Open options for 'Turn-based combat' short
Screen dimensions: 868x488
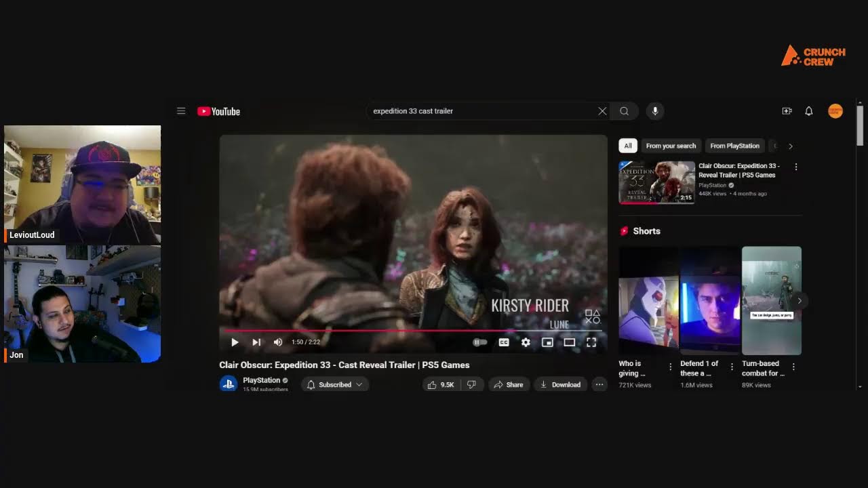[x=793, y=367]
